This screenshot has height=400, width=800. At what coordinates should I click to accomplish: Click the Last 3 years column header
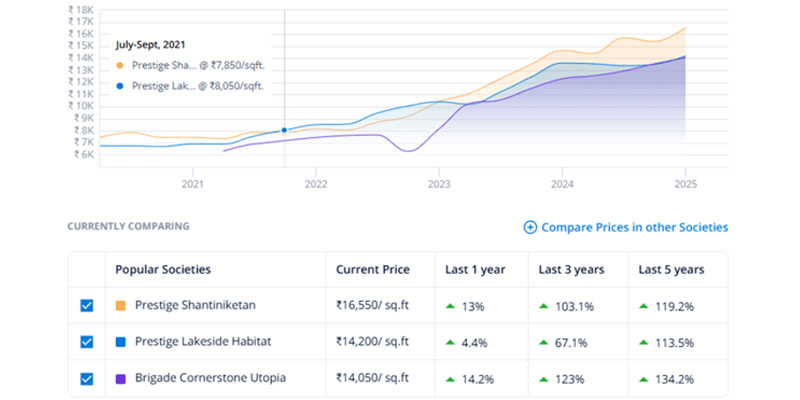point(571,270)
